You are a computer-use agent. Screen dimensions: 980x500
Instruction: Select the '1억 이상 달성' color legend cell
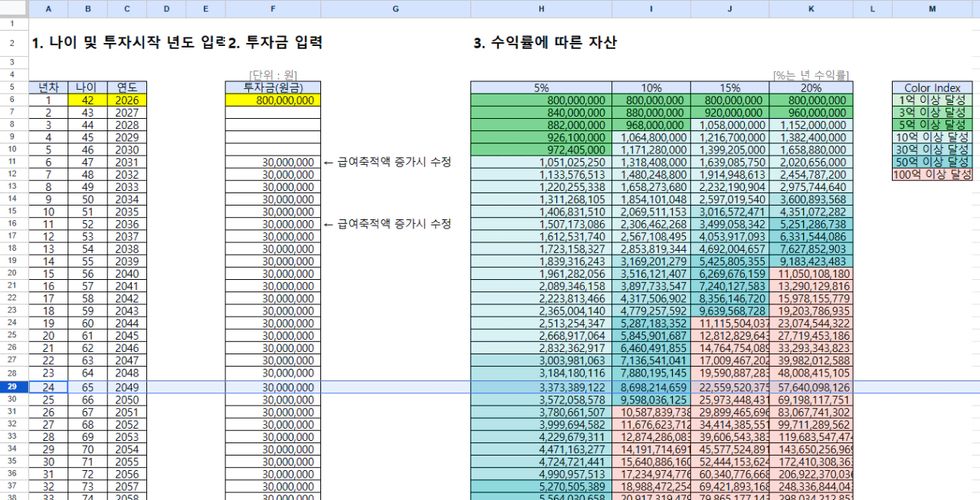click(x=932, y=100)
